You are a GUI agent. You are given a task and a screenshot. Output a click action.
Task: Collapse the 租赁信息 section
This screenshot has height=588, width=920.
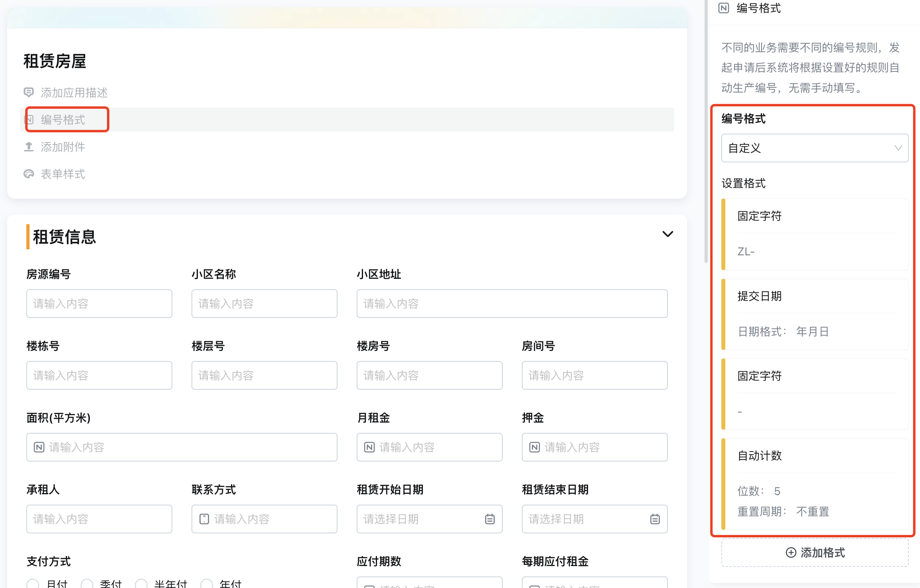(668, 234)
